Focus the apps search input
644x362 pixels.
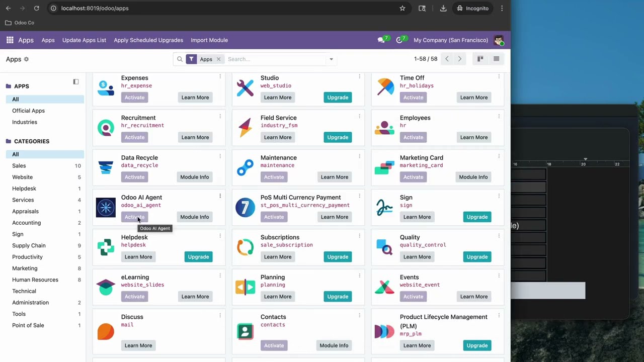[x=276, y=59]
